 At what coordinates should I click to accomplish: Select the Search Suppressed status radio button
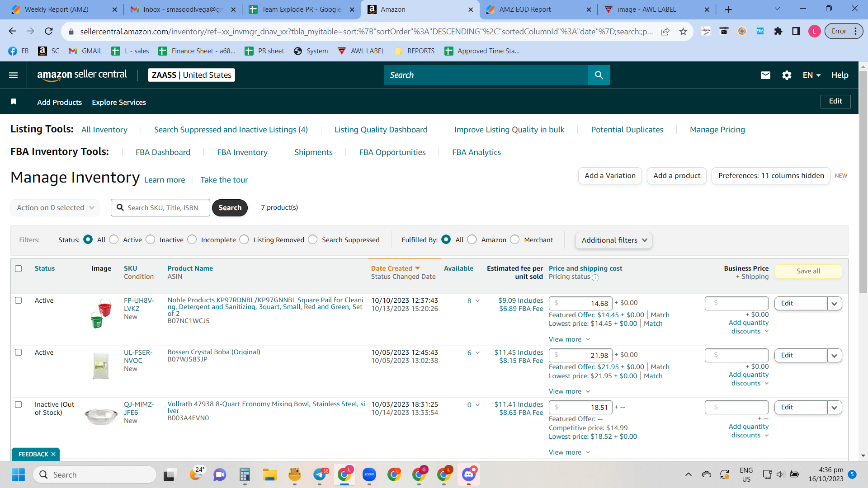[x=313, y=239]
